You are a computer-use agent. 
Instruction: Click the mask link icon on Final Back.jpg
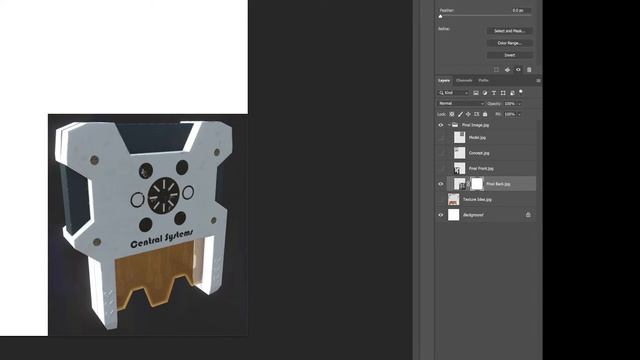tap(468, 184)
